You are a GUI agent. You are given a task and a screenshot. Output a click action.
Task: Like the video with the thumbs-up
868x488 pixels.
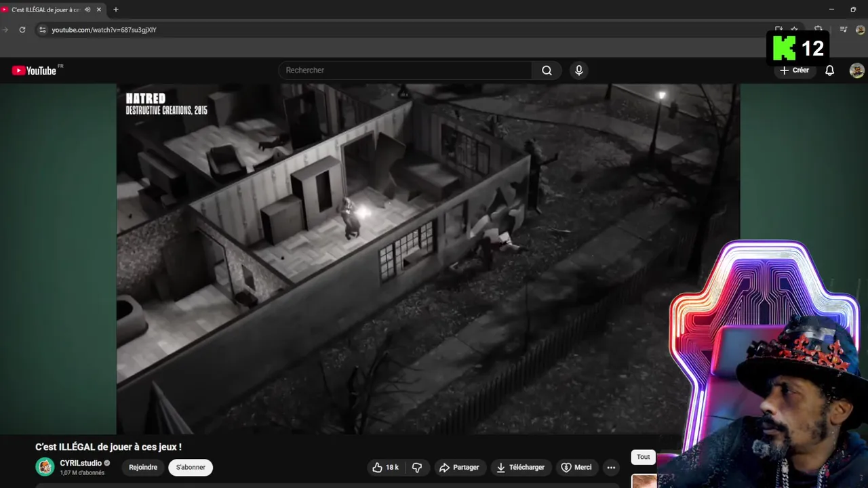(x=385, y=468)
